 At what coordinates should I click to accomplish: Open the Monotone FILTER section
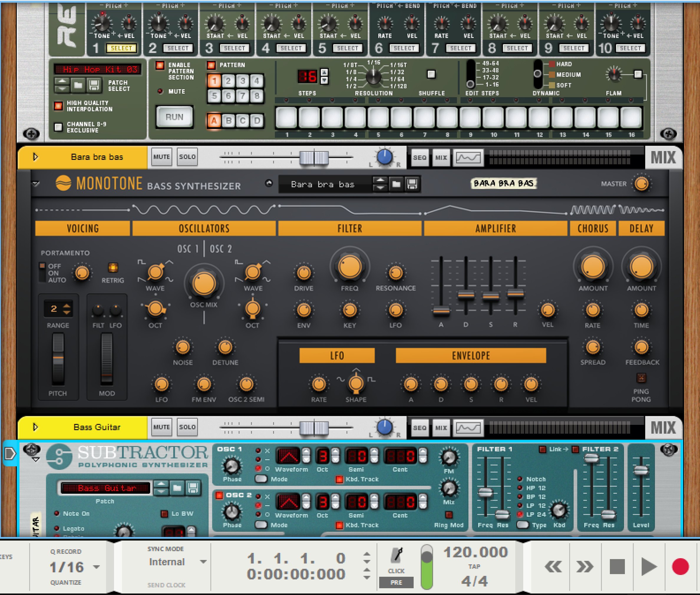tap(350, 228)
